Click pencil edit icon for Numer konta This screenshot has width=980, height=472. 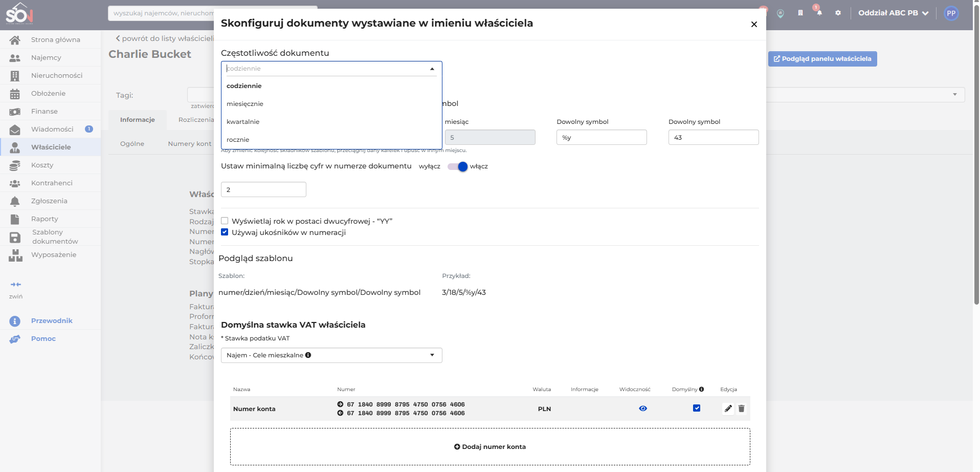[x=728, y=409]
